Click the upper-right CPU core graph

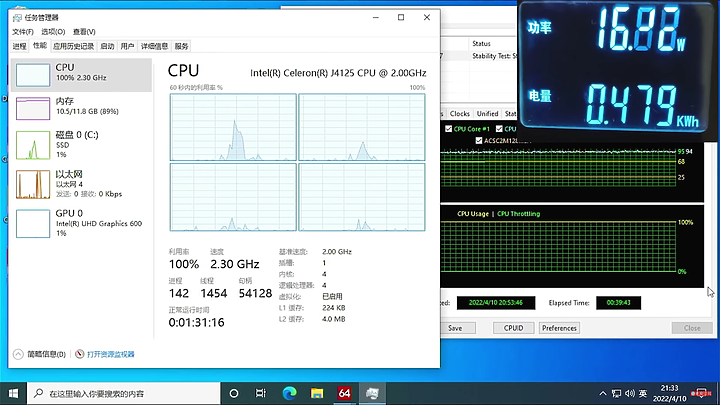click(x=362, y=127)
